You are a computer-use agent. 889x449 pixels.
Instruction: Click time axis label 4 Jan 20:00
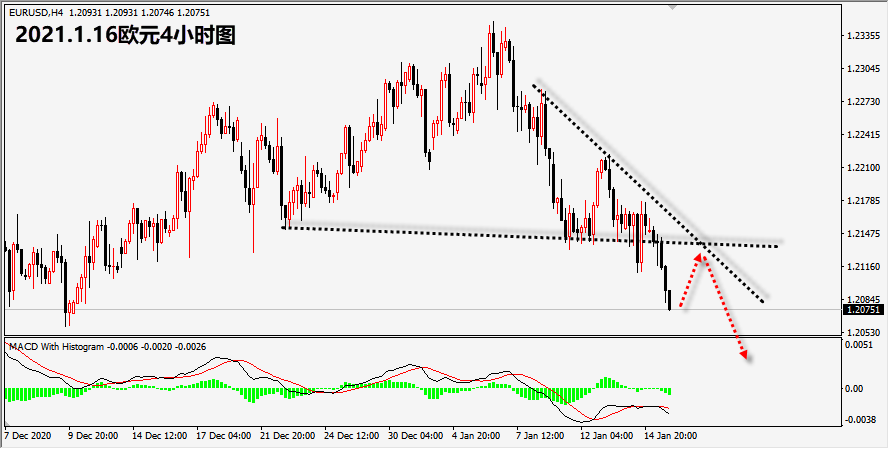(x=477, y=436)
